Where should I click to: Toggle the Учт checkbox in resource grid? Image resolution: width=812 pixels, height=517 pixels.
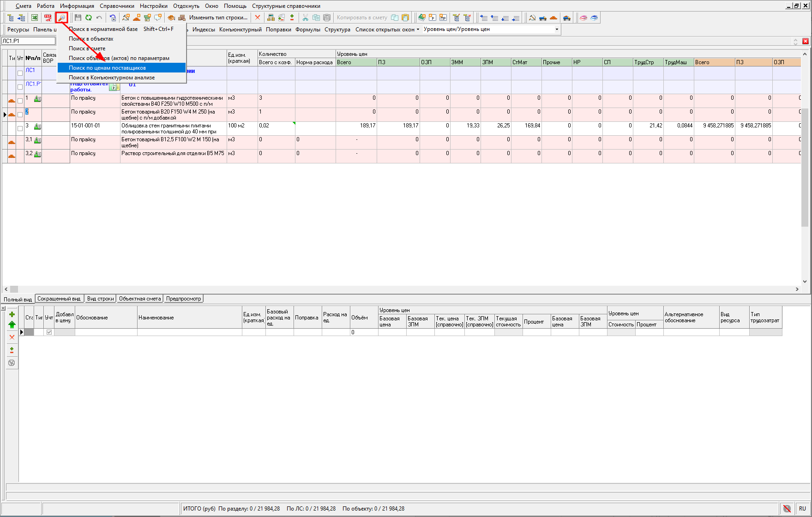click(x=49, y=332)
